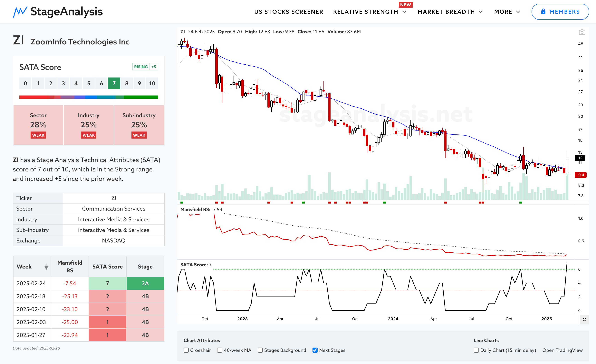Viewport: 596px width, 364px height.
Task: Click the 2025-02-24 week cell
Action: [x=32, y=283]
